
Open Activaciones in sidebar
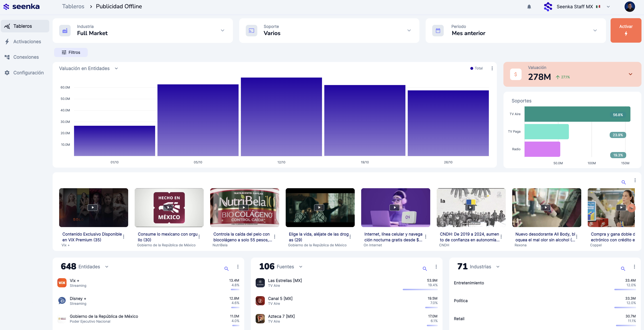[x=27, y=42]
